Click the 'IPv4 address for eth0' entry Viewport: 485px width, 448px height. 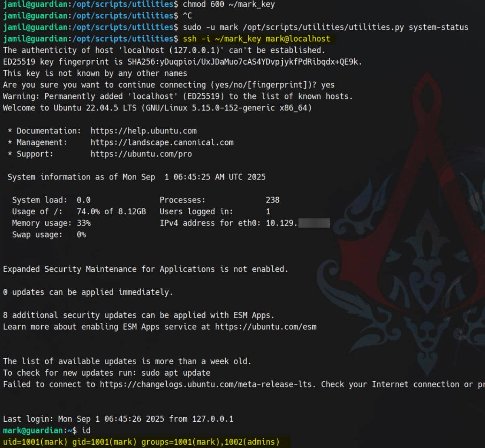pos(245,223)
